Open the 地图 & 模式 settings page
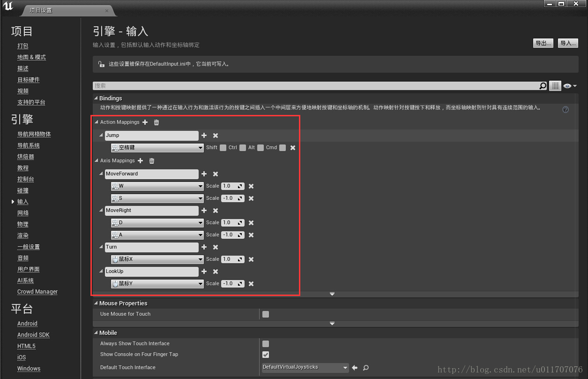This screenshot has height=379, width=588. coord(31,57)
